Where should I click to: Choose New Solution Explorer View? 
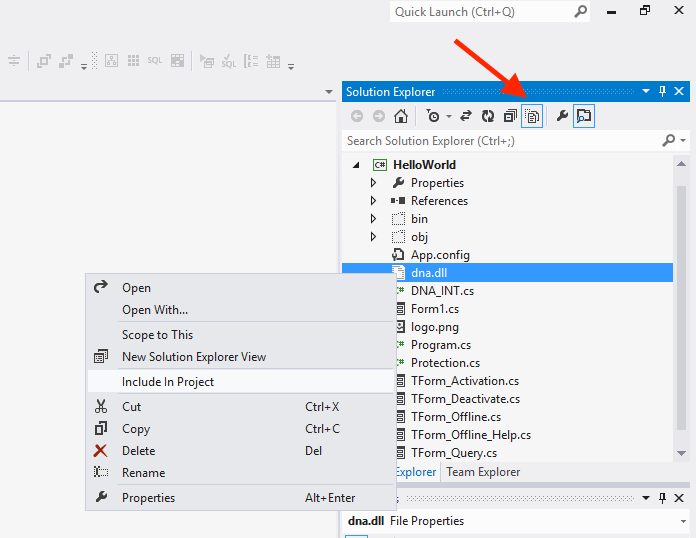coord(241,357)
